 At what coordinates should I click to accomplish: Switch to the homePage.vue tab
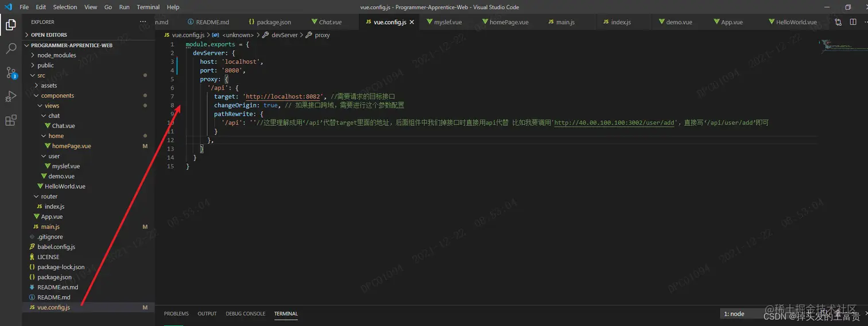point(504,22)
